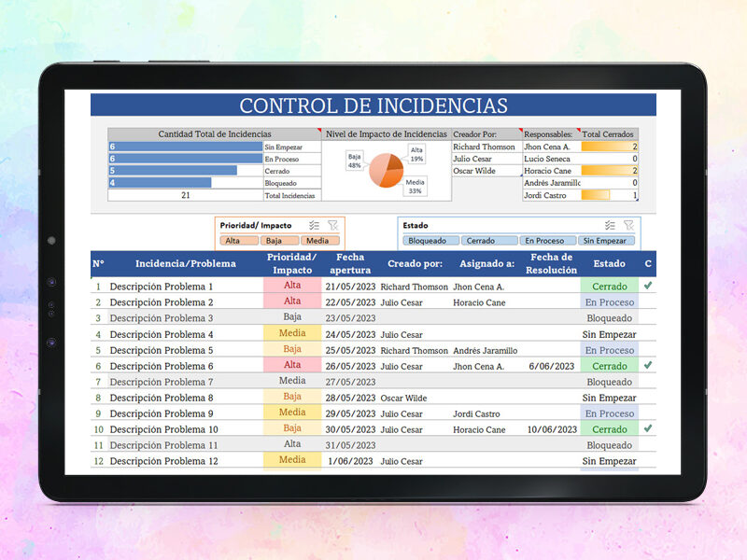
Task: Select Jordi Castro in the Problema 9 row
Action: click(x=476, y=413)
